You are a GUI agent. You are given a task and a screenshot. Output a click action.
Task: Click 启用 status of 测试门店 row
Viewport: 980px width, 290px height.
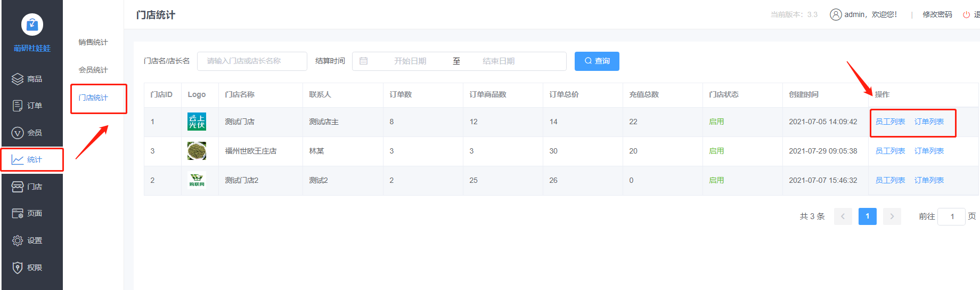click(716, 122)
